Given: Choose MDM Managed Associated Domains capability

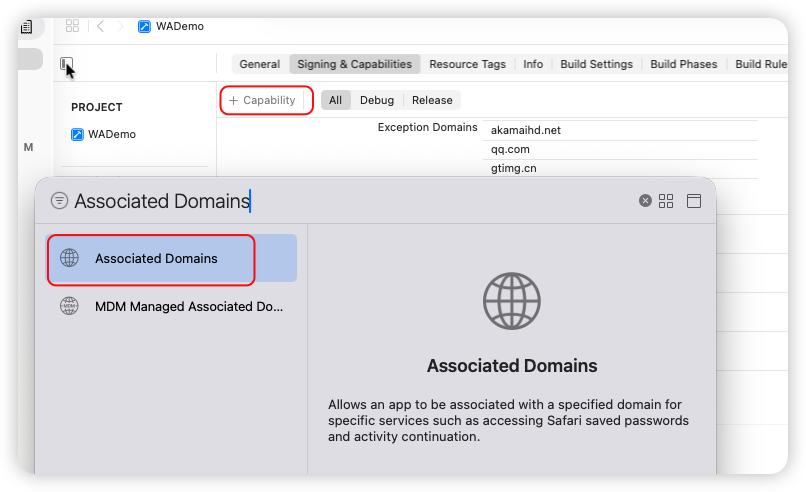Looking at the screenshot, I should click(x=171, y=306).
